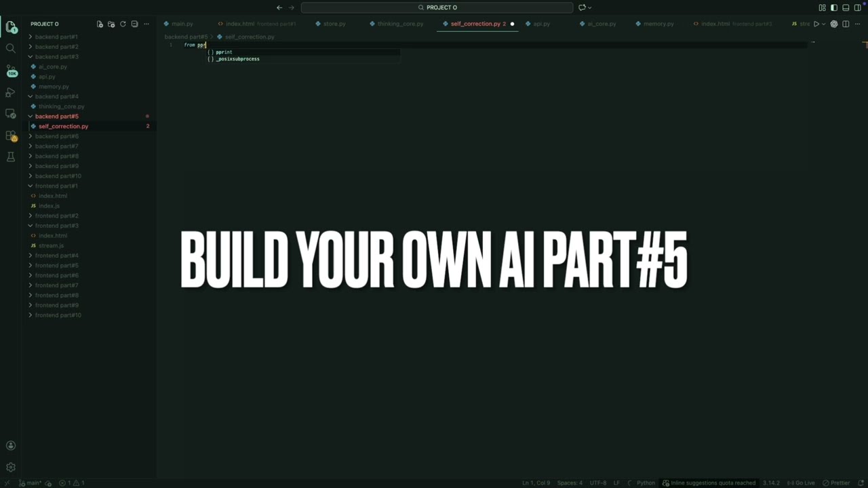
Task: Click Python language mode in status bar
Action: [646, 483]
